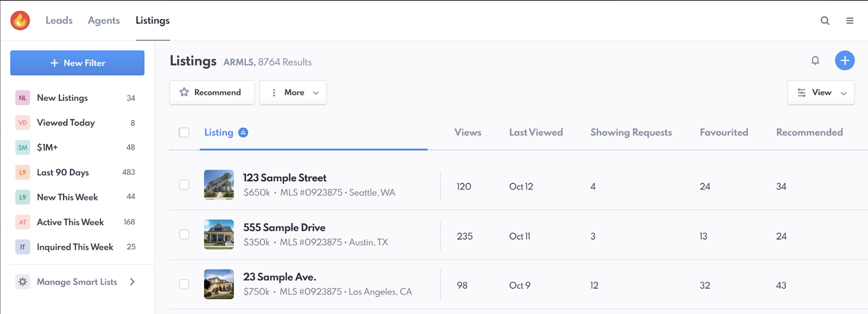Select the Viewed Today smart list
This screenshot has width=868, height=314.
[66, 123]
